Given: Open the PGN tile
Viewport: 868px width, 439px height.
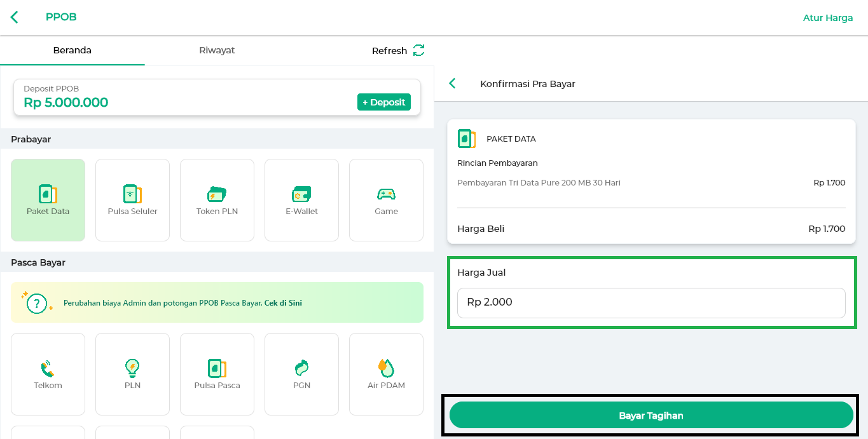Looking at the screenshot, I should point(301,374).
